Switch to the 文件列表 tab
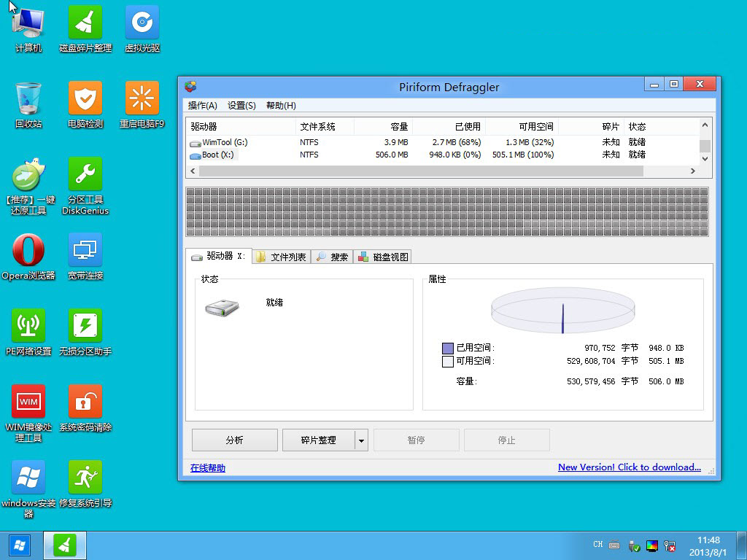This screenshot has width=747, height=560. point(281,257)
